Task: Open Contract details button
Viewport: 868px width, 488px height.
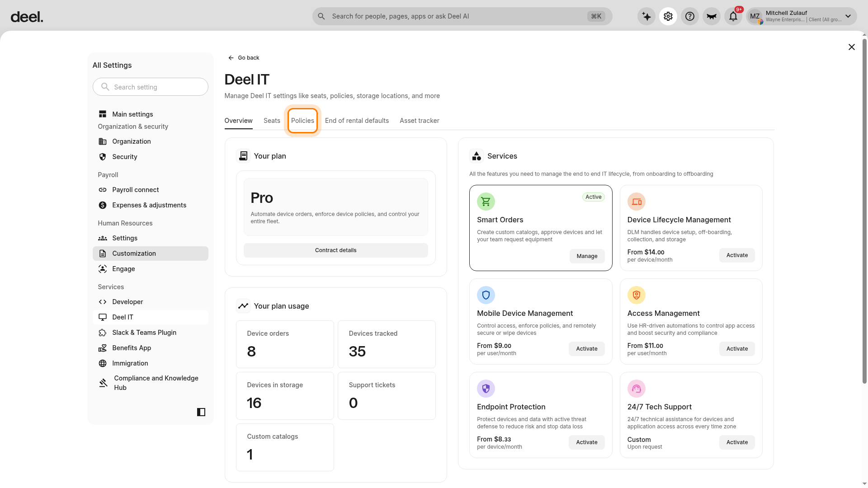Action: 336,250
